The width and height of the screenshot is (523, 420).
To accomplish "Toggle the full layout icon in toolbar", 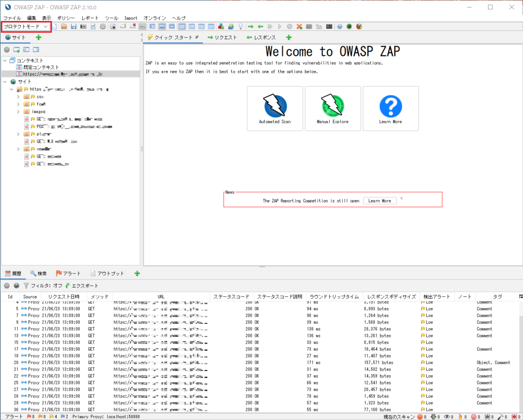I will pyautogui.click(x=172, y=27).
